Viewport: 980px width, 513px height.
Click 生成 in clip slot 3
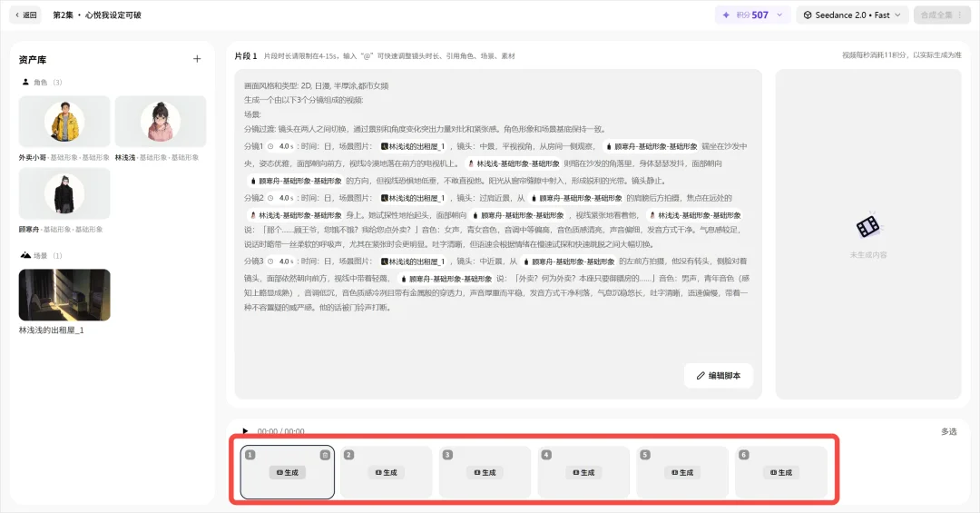tap(485, 472)
